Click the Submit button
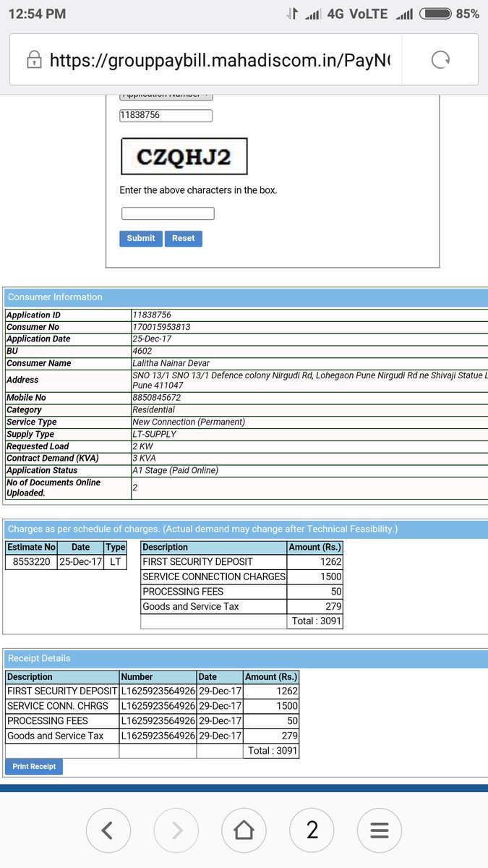Image resolution: width=488 pixels, height=868 pixels. (141, 238)
